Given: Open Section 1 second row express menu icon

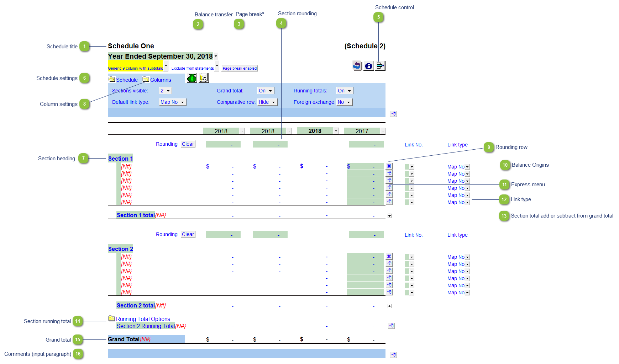Looking at the screenshot, I should tap(389, 173).
